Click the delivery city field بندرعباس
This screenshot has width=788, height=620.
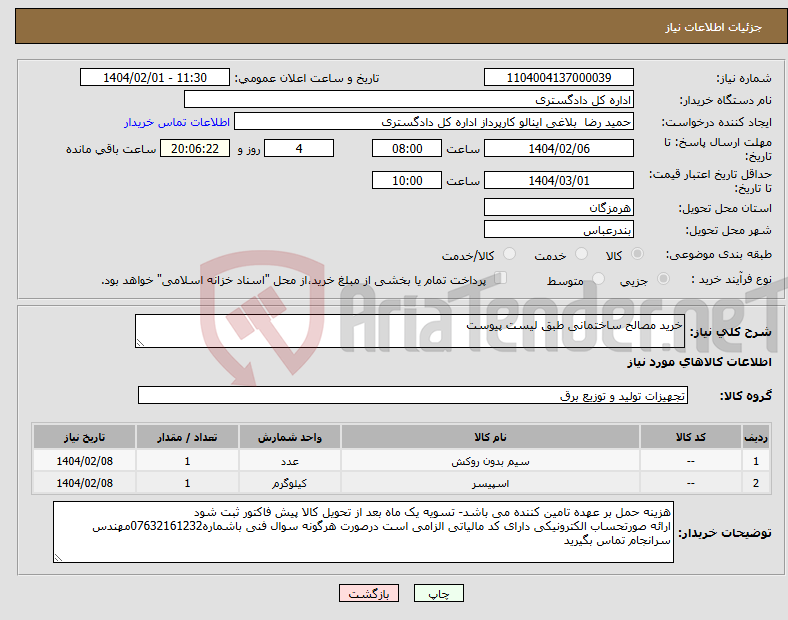[x=558, y=230]
